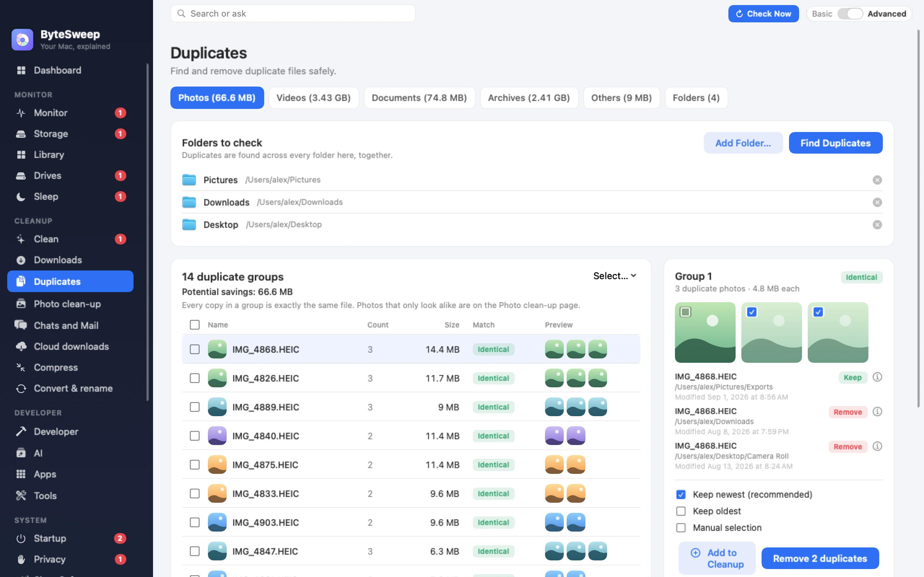924x577 pixels.
Task: Click the main page vertical scrollbar
Action: click(x=919, y=218)
